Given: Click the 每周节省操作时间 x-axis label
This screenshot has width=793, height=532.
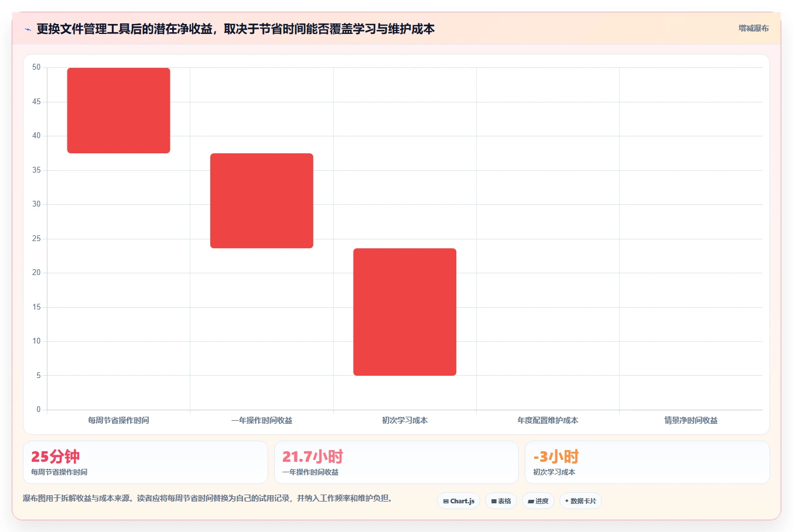Looking at the screenshot, I should tap(118, 420).
